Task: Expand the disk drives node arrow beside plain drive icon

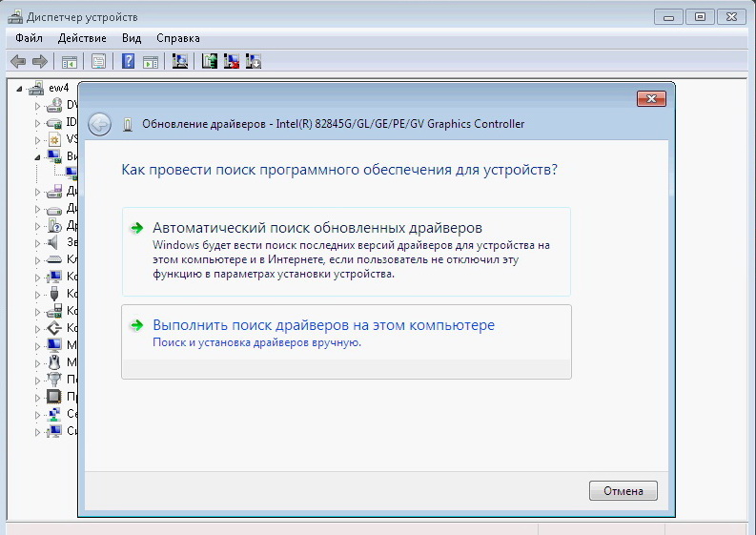Action: point(37,209)
